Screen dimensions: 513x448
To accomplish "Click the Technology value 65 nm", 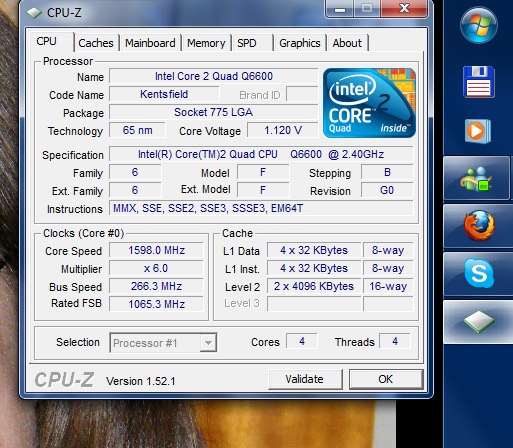I will point(137,130).
